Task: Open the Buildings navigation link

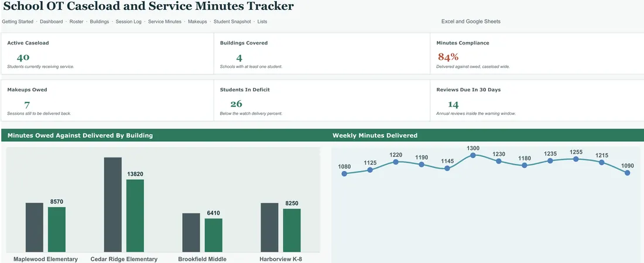Action: point(100,21)
